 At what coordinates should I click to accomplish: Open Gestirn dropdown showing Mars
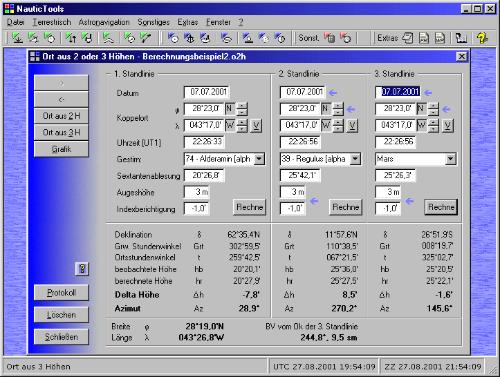click(451, 159)
